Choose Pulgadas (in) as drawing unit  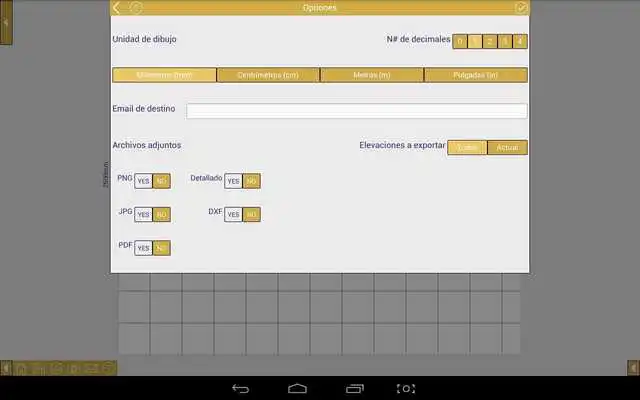point(476,75)
